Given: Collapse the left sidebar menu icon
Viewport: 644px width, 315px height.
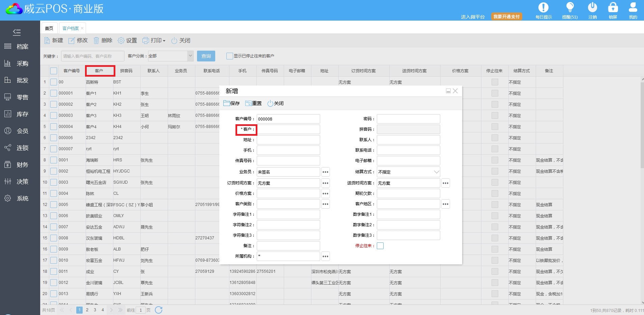Looking at the screenshot, I should [x=17, y=32].
